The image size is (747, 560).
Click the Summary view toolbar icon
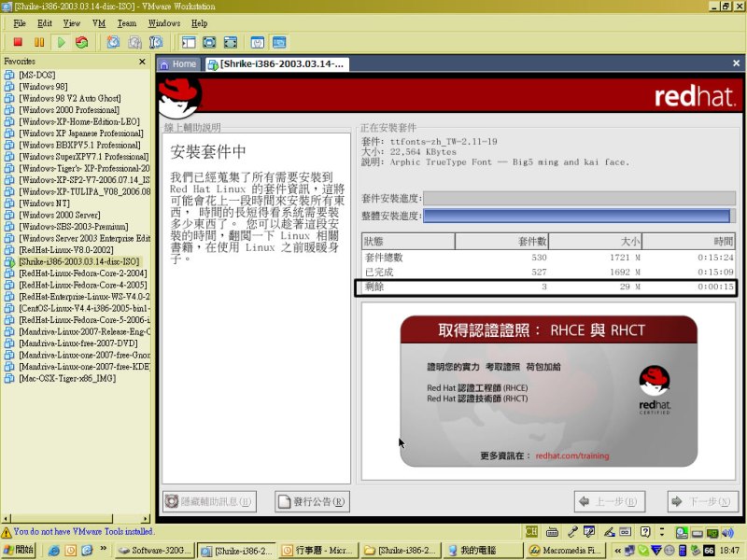click(258, 42)
